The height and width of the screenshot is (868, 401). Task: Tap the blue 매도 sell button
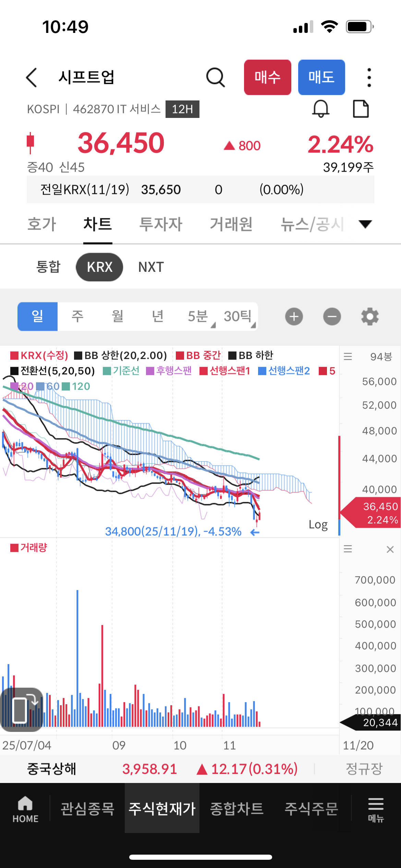321,77
